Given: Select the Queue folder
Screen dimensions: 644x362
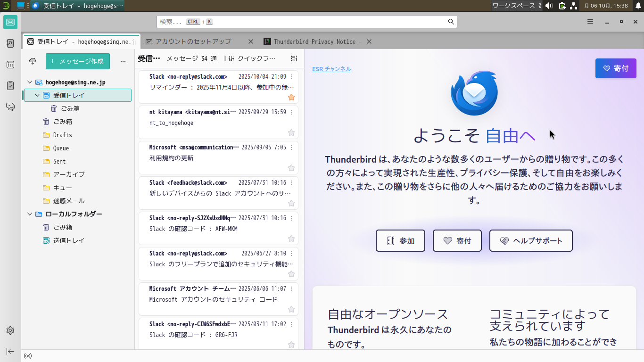Looking at the screenshot, I should click(78, 148).
